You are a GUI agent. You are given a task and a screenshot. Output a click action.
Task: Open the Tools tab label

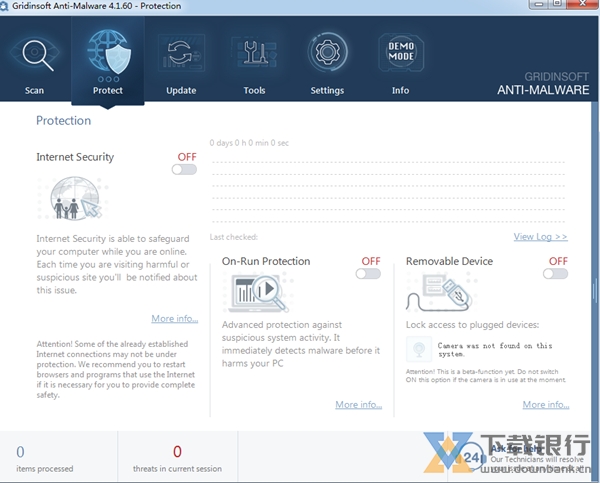[x=254, y=91]
